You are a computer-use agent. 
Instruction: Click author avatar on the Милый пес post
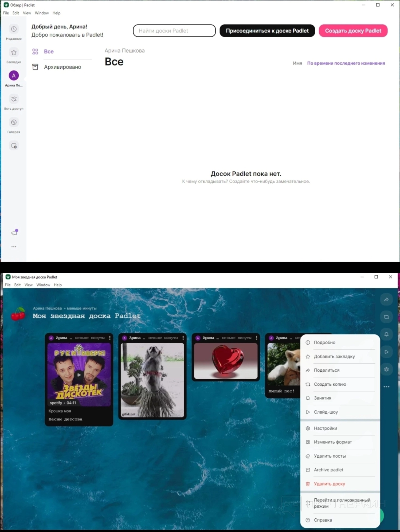[271, 338]
